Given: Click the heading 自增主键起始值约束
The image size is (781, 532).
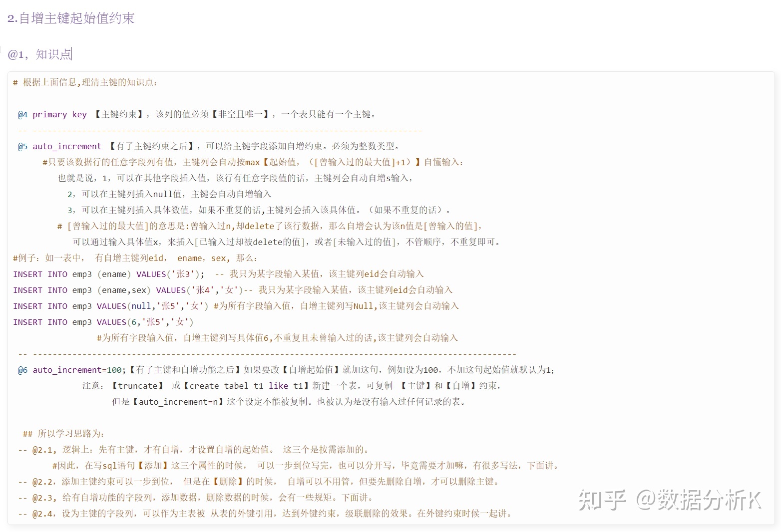Looking at the screenshot, I should tap(71, 18).
